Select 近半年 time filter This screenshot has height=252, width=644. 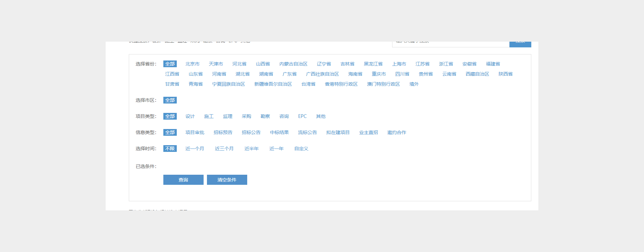tap(251, 149)
